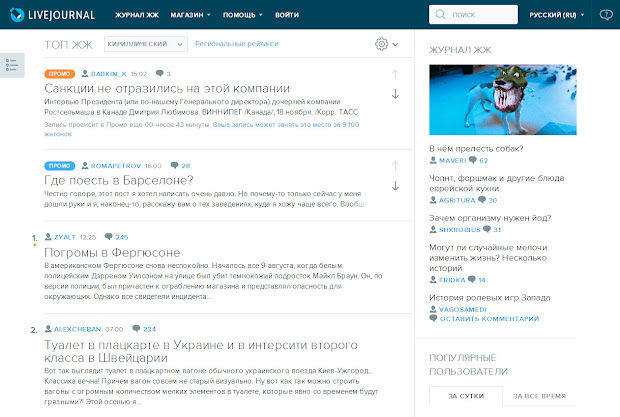This screenshot has height=417, width=620.
Task: Move Санкции promo entry up with arrow
Action: click(395, 74)
